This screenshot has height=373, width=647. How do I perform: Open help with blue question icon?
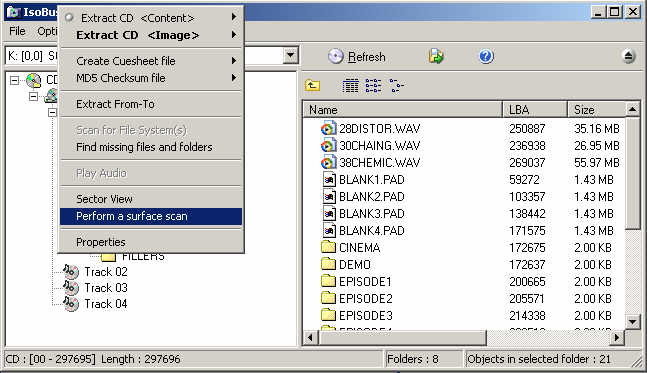(x=486, y=56)
